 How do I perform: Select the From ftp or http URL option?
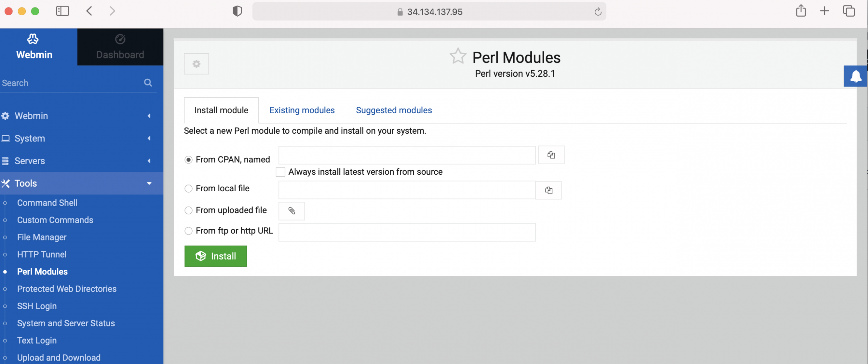pyautogui.click(x=189, y=231)
